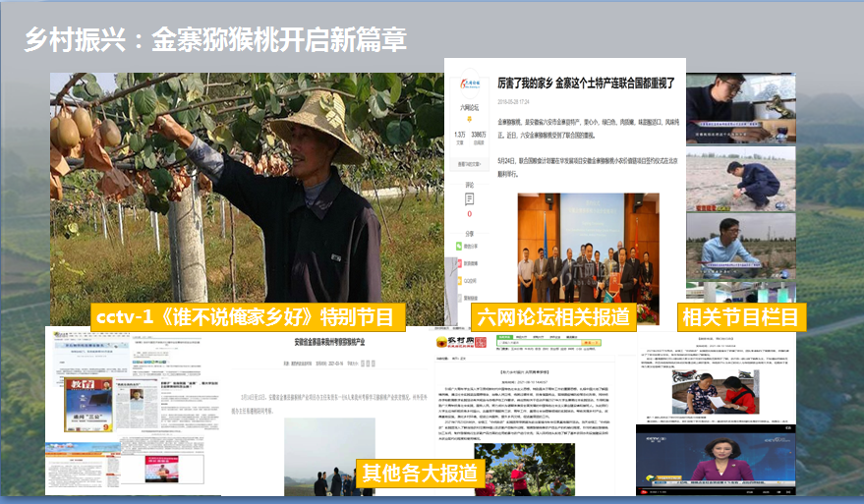Click the slide title 乡村振兴：金寨猕猴桃开启新篇章
Screen dimensions: 864x504
[215, 39]
